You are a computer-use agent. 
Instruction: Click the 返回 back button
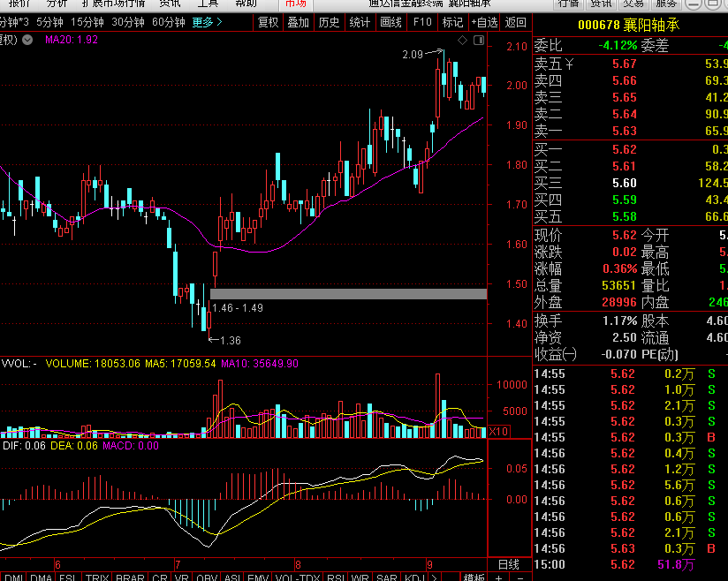pos(516,22)
